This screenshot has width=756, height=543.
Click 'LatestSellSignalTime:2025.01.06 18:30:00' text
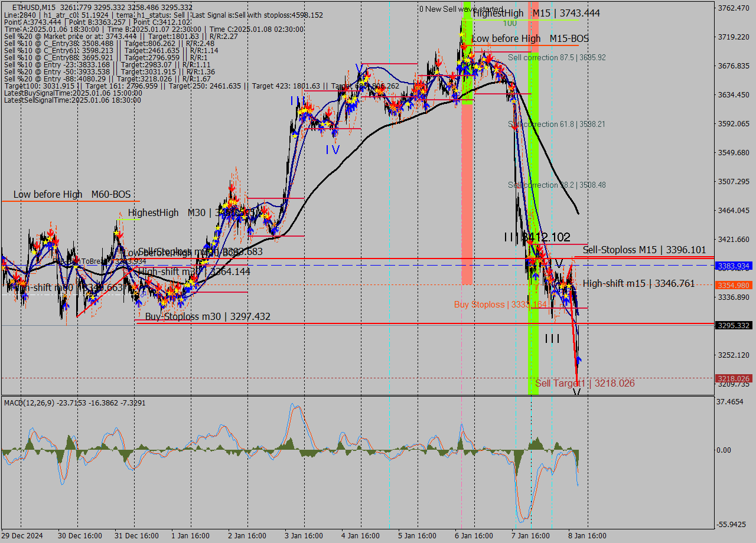[73, 100]
